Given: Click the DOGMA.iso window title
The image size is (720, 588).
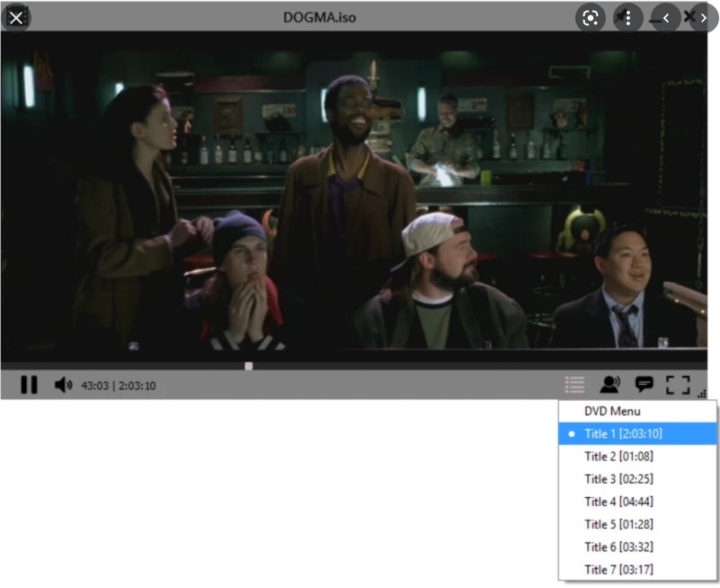Looking at the screenshot, I should 320,17.
